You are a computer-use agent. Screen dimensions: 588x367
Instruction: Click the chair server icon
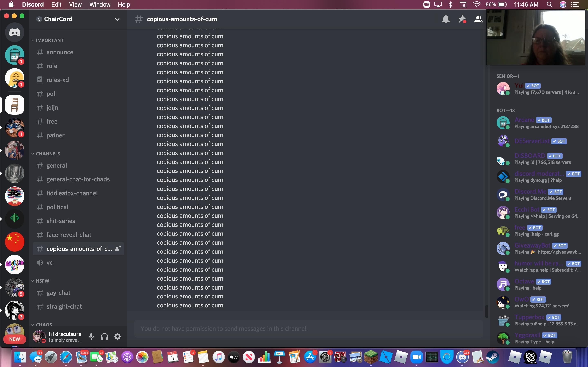14,105
